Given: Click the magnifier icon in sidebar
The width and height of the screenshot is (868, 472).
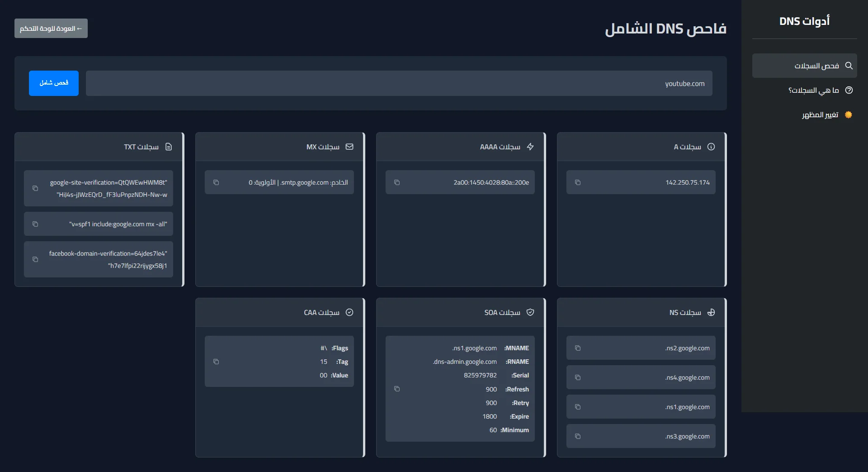Looking at the screenshot, I should click(x=849, y=66).
